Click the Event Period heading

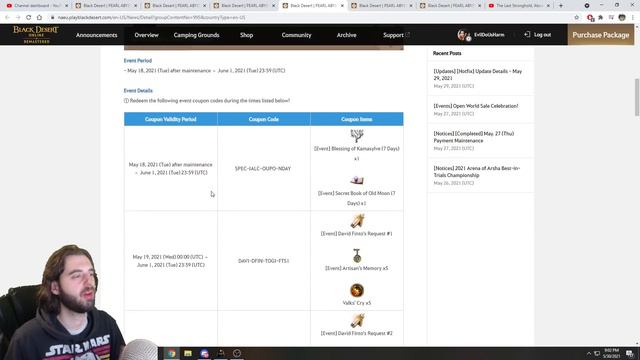click(138, 60)
